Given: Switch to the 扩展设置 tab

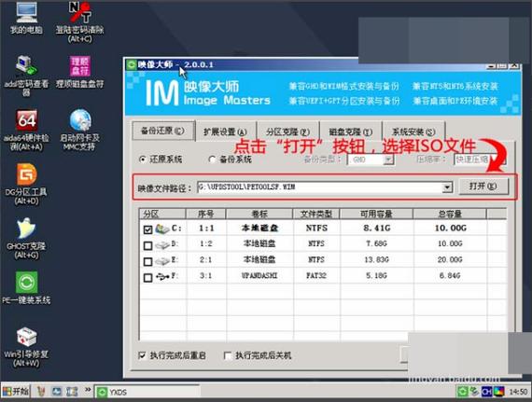Looking at the screenshot, I should tap(225, 132).
